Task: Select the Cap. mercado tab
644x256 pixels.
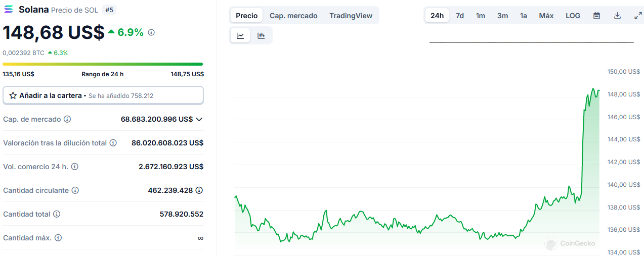Action: tap(293, 16)
